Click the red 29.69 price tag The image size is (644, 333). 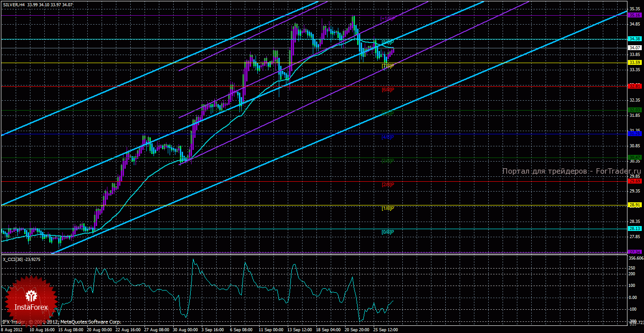[x=635, y=181]
